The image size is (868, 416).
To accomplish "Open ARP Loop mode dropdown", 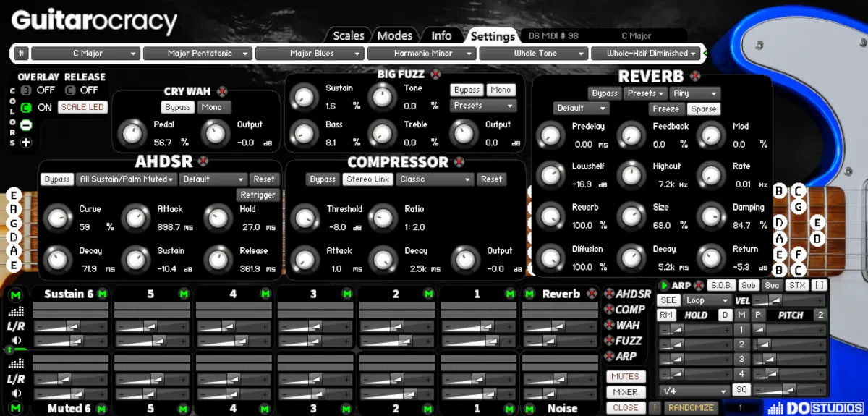I will coord(706,300).
